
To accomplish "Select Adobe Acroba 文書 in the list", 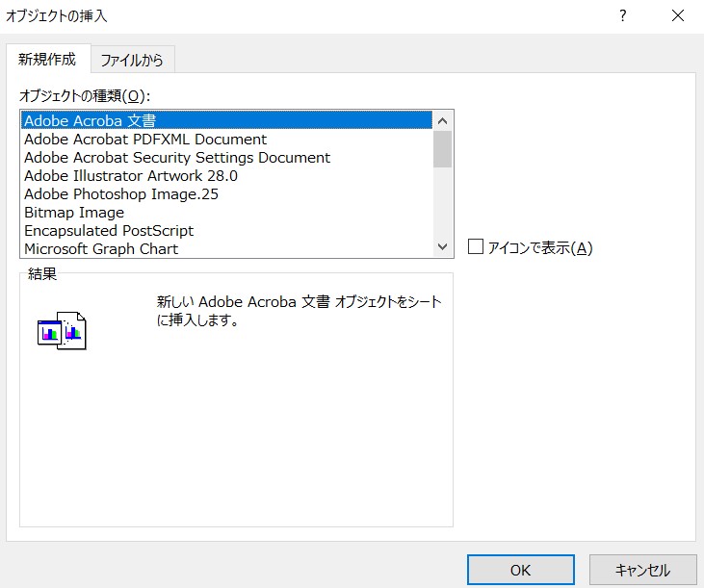I will (x=226, y=120).
